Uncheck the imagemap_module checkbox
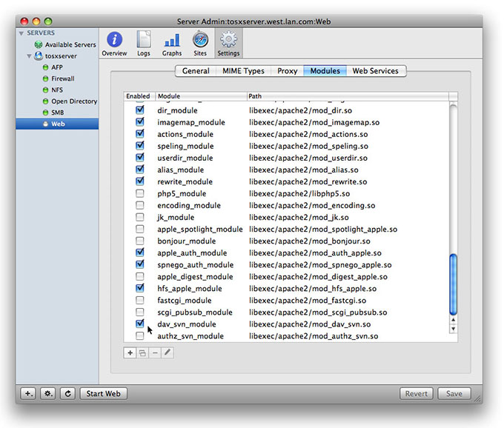Screen dimensions: 504x428 pos(140,122)
